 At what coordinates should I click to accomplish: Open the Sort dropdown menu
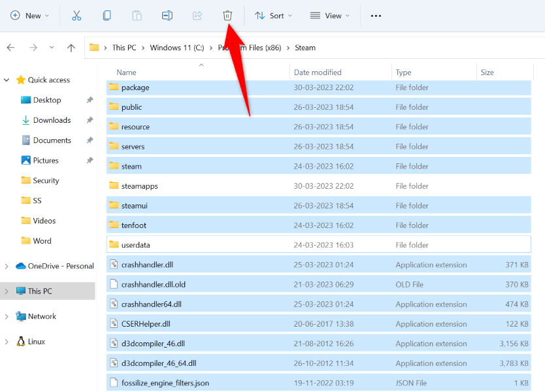tap(273, 16)
